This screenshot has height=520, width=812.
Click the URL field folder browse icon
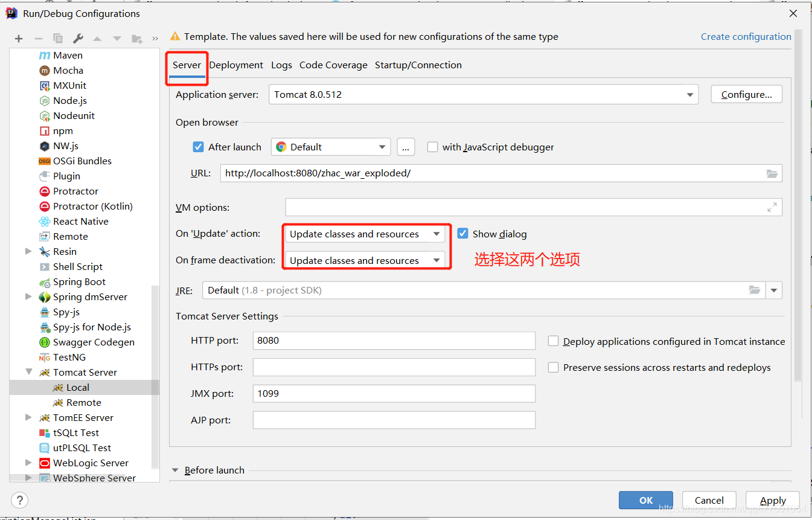click(x=772, y=173)
